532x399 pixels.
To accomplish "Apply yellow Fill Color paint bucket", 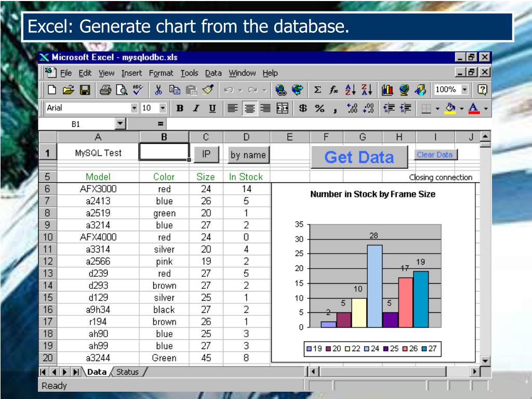I will click(x=450, y=109).
